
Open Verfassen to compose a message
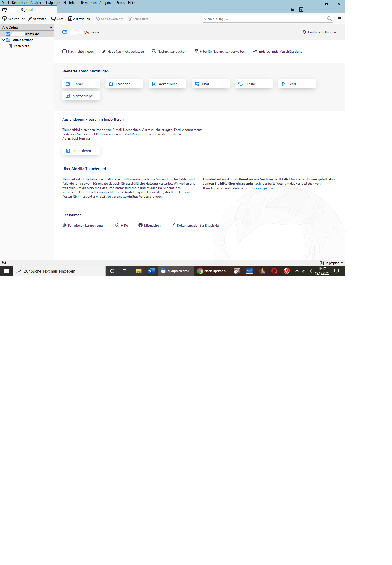coord(38,19)
